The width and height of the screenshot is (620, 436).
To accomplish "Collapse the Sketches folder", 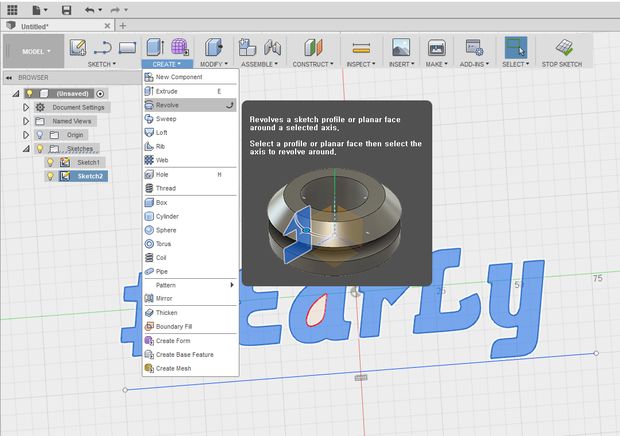I will tap(27, 148).
